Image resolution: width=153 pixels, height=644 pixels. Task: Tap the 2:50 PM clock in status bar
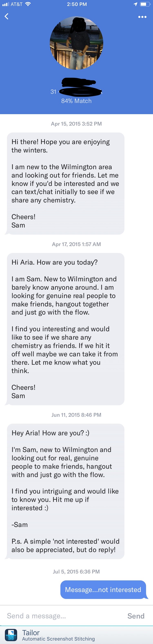coord(77,4)
